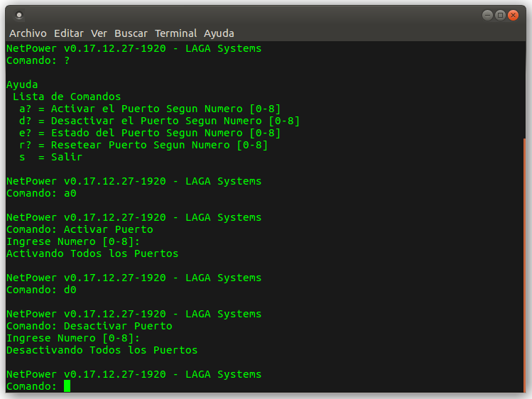Image resolution: width=532 pixels, height=399 pixels.
Task: Open the Editar menu
Action: tap(68, 33)
